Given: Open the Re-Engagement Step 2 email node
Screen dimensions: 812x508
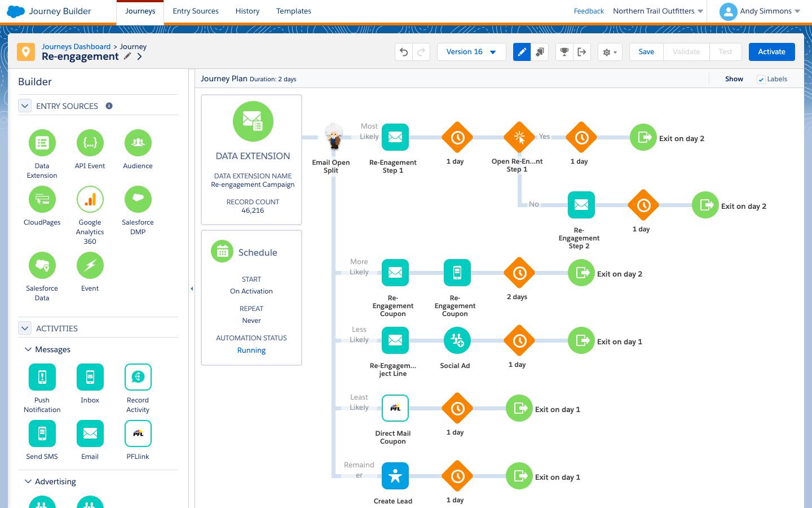Looking at the screenshot, I should tap(581, 205).
